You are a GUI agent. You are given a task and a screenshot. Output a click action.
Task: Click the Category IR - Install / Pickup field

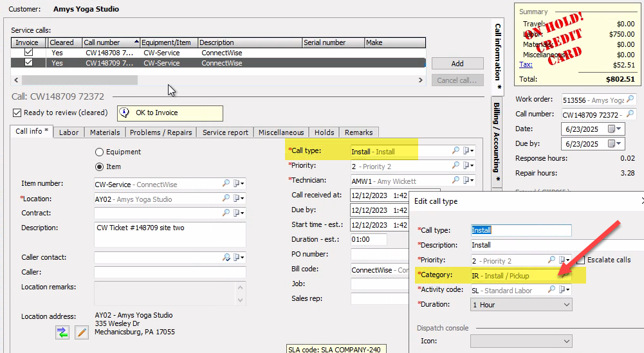click(520, 275)
